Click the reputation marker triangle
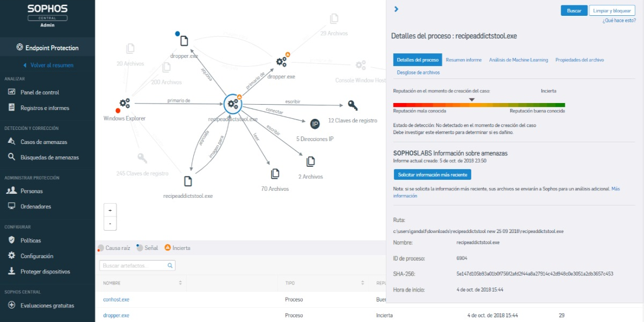Image resolution: width=644 pixels, height=322 pixels. tap(472, 100)
